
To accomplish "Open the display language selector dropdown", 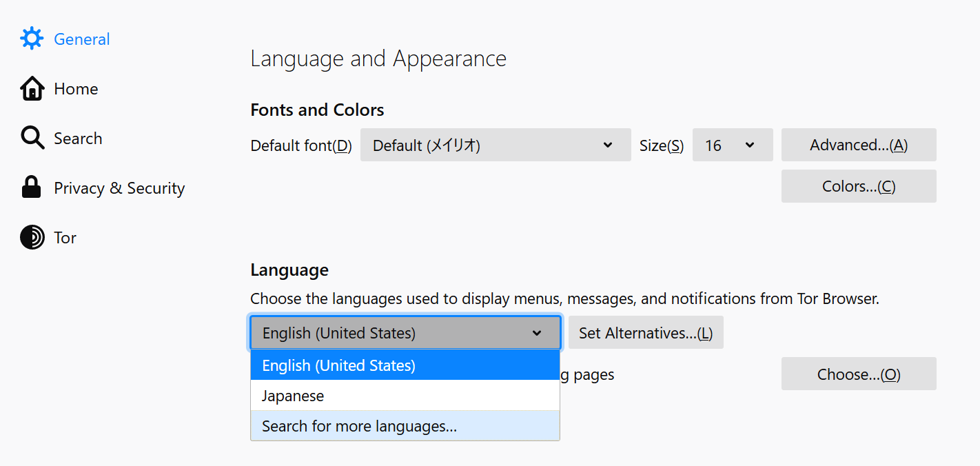I will (x=405, y=332).
